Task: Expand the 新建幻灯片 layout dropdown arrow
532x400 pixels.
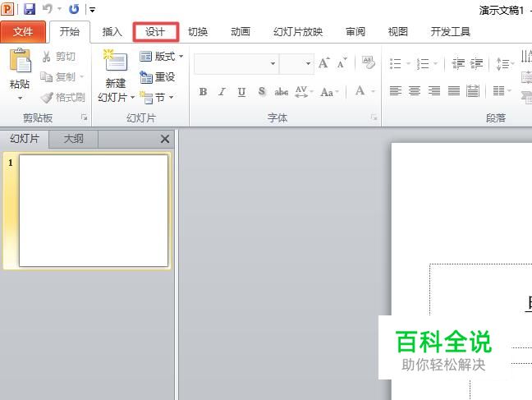Action: point(132,98)
